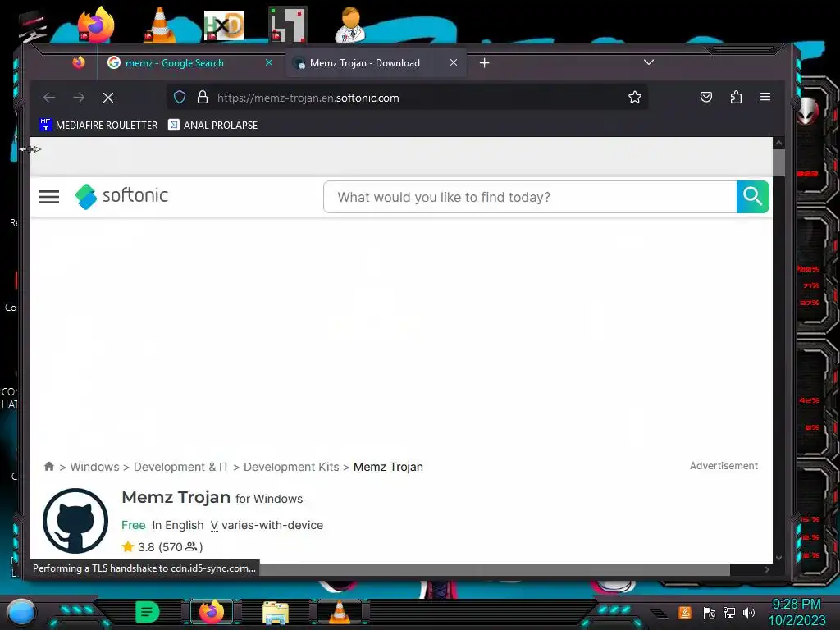
Task: Stop loading the page with X button
Action: (108, 98)
